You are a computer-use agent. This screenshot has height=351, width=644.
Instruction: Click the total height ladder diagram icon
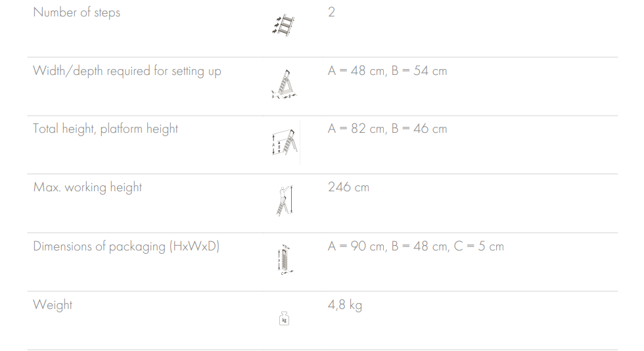284,143
